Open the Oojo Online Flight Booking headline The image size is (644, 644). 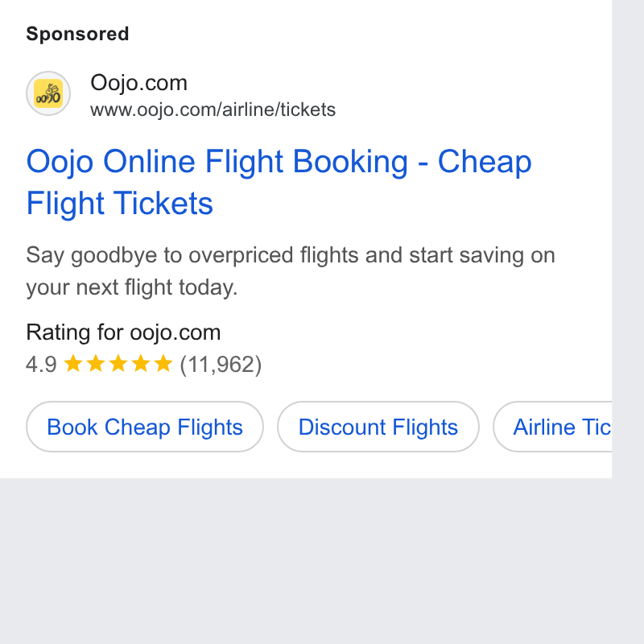click(x=279, y=182)
